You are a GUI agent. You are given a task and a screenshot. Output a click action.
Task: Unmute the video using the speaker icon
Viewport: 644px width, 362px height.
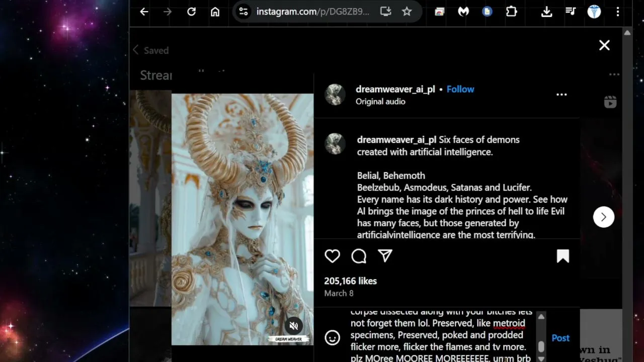click(x=294, y=326)
